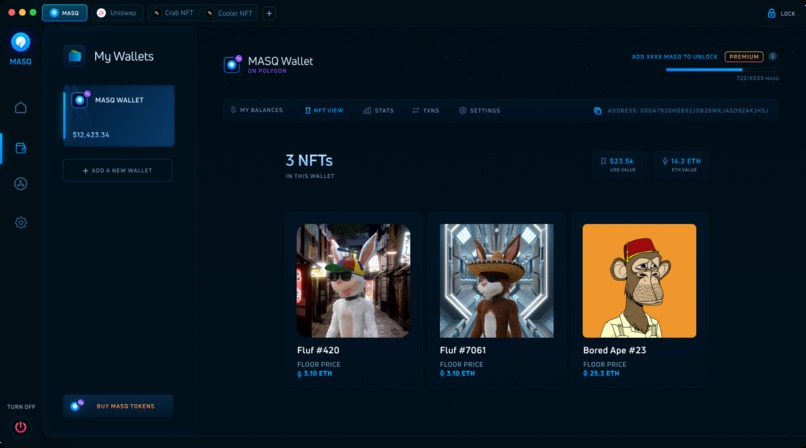The width and height of the screenshot is (806, 448).
Task: Switch to the MASQ browser tab
Action: (65, 13)
